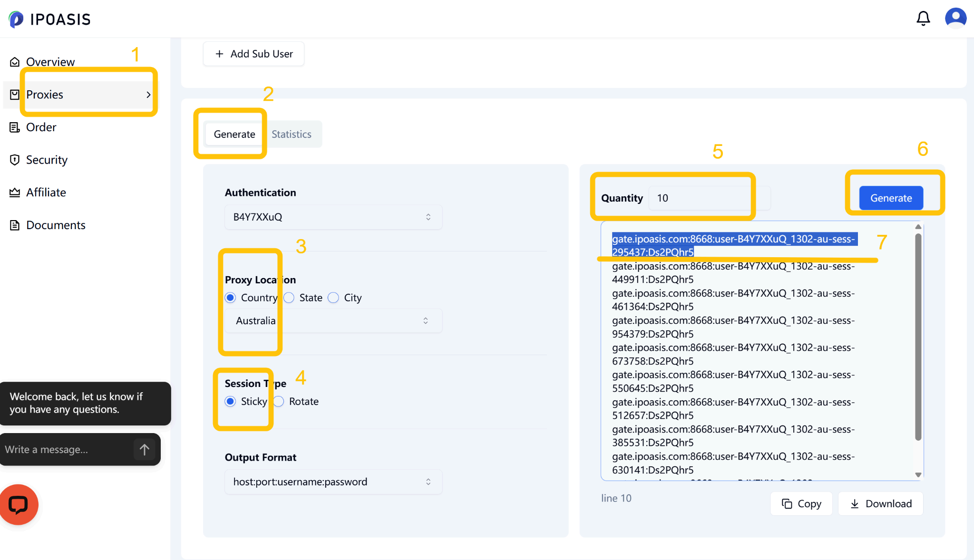Click the send message arrow icon

point(145,449)
